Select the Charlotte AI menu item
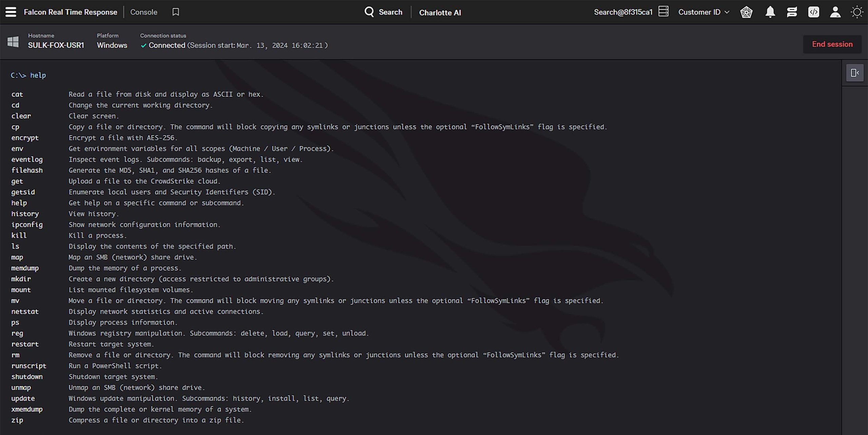This screenshot has height=435, width=868. [x=440, y=13]
